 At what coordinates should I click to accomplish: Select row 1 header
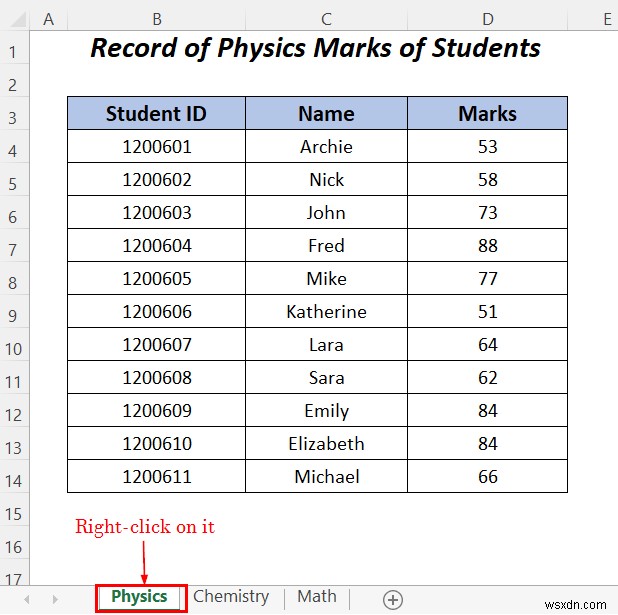[14, 47]
